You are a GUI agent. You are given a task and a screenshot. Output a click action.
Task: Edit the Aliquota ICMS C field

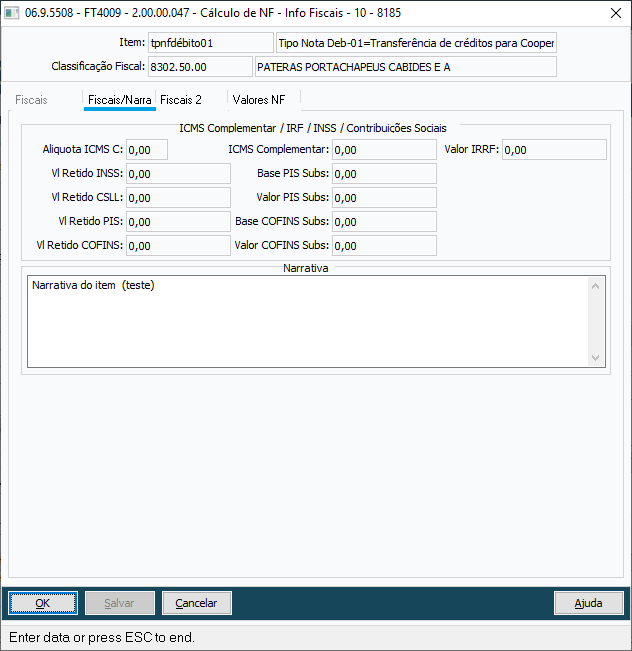point(147,149)
